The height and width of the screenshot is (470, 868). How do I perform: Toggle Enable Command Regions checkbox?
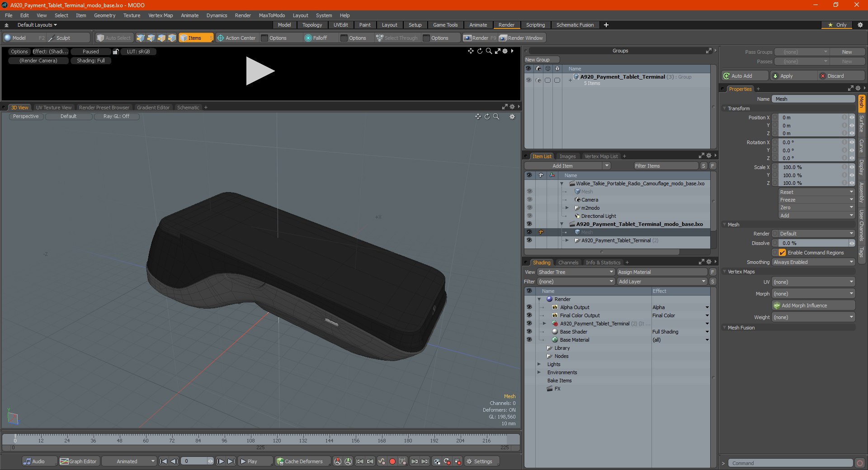point(782,253)
